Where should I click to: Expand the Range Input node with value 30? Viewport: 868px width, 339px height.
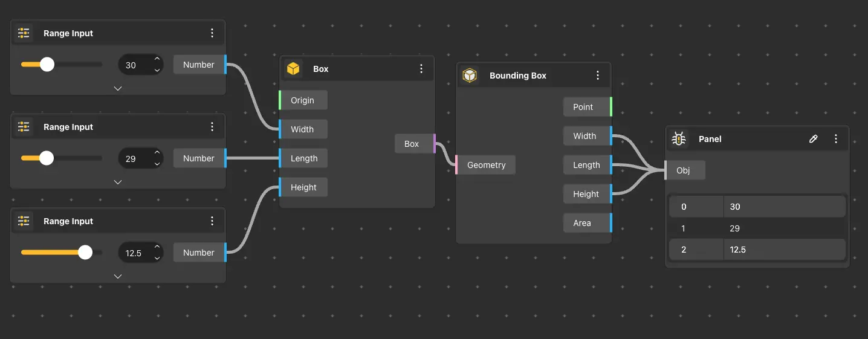[118, 88]
